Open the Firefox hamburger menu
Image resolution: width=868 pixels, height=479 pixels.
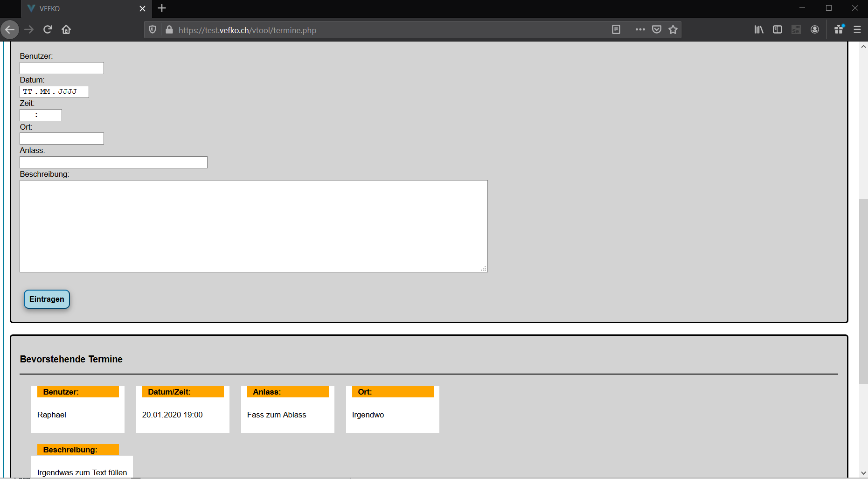[x=857, y=30]
